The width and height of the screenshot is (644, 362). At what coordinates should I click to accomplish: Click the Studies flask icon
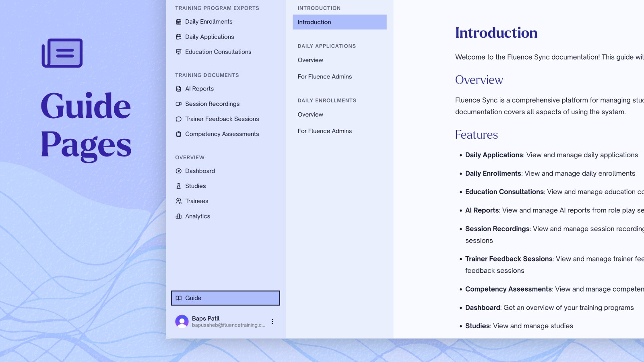pos(179,186)
